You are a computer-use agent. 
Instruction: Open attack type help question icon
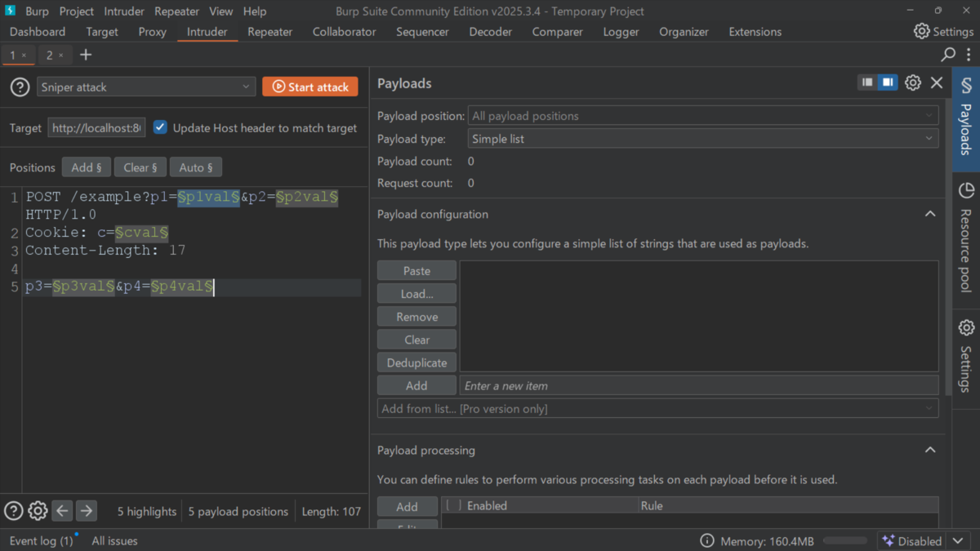pos(20,87)
